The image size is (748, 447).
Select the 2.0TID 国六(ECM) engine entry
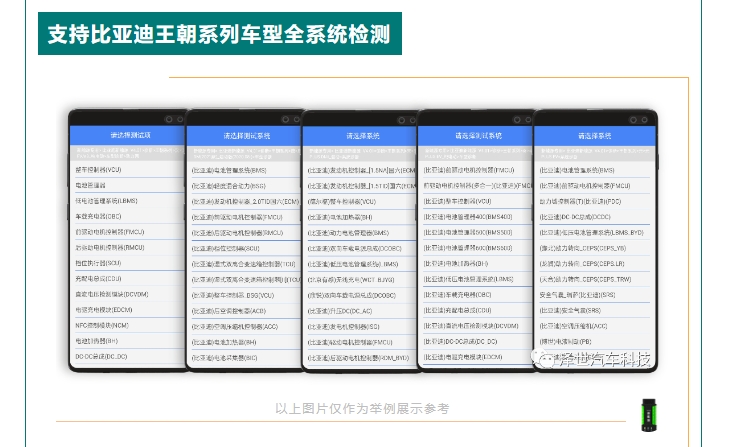tap(244, 202)
